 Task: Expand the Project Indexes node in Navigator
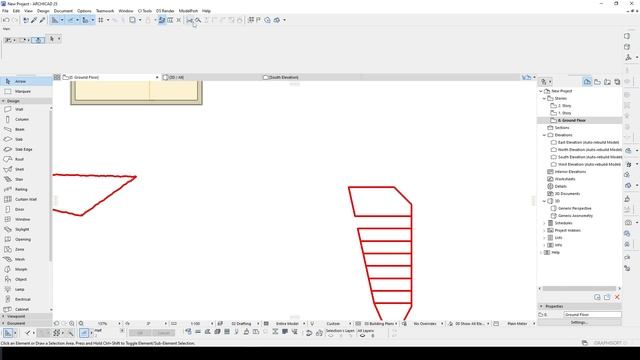pos(544,231)
